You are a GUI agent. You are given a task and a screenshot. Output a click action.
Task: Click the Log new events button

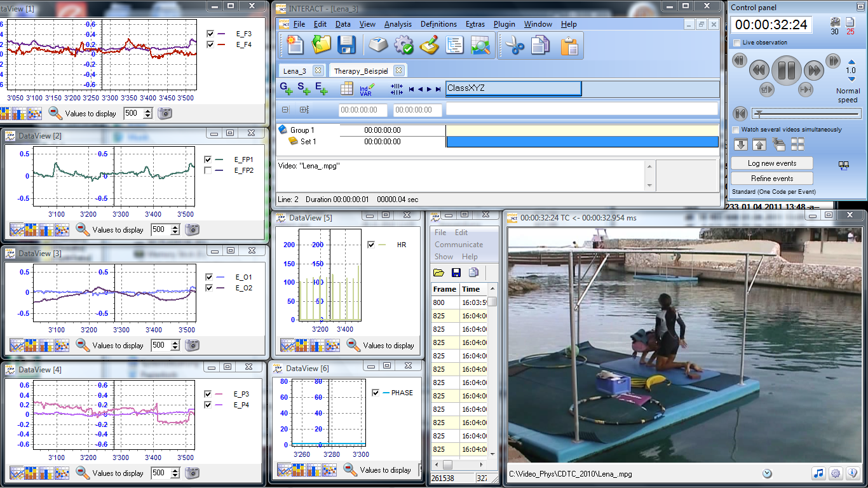click(771, 163)
